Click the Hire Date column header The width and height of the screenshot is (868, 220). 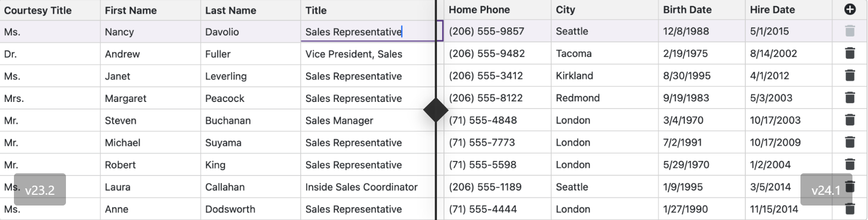point(772,10)
